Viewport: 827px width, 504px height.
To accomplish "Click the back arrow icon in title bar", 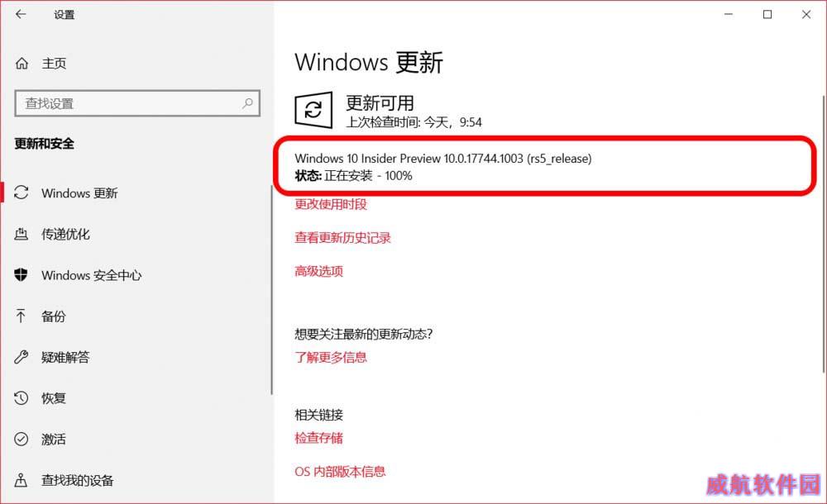I will pos(21,14).
